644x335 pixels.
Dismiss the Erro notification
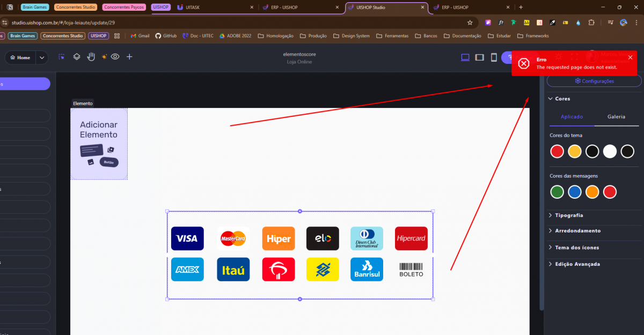[x=630, y=57]
